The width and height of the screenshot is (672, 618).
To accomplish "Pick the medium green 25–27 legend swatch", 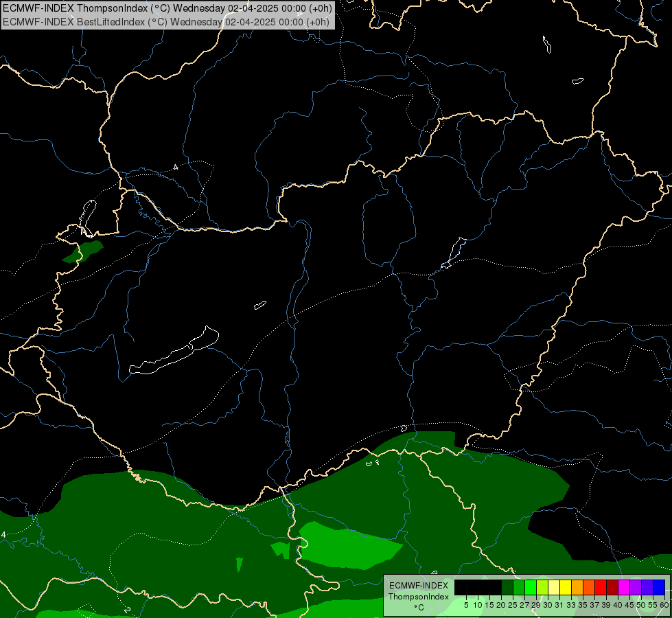I will (x=518, y=587).
